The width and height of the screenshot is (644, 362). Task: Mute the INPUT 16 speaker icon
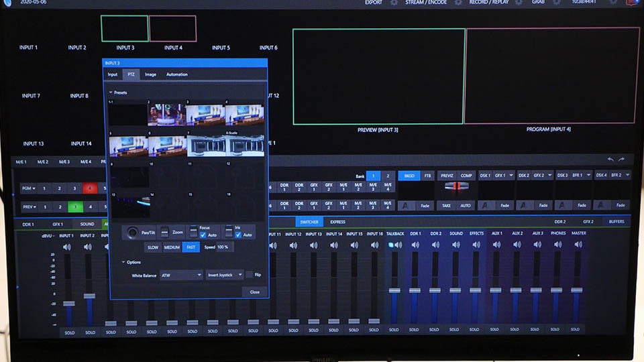(374, 245)
